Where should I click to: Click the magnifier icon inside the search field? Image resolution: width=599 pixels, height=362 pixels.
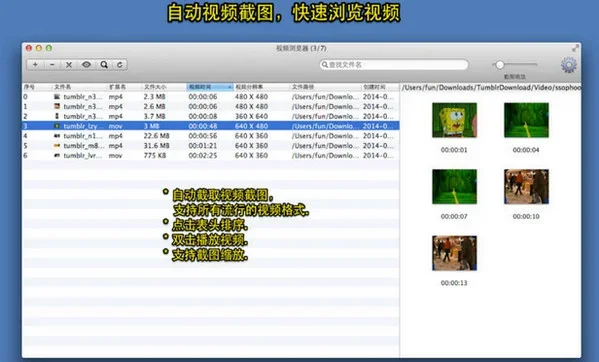pos(325,65)
